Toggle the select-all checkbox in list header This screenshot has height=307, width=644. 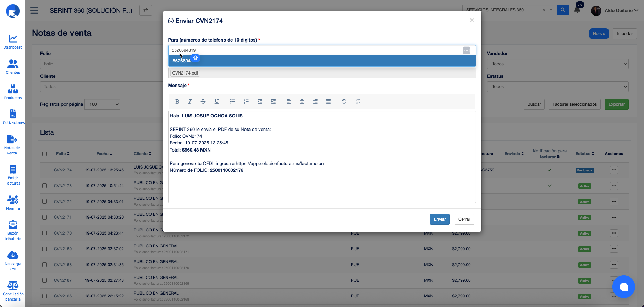pos(44,154)
